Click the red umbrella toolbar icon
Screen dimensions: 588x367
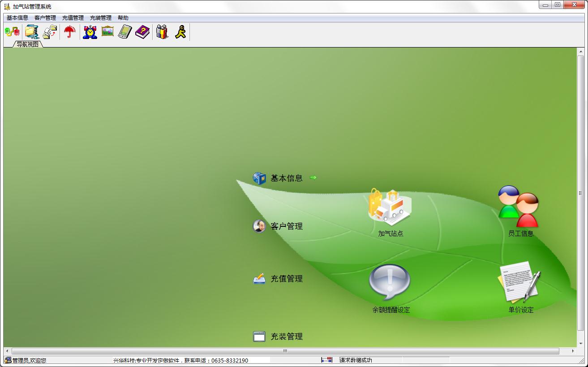[x=70, y=32]
